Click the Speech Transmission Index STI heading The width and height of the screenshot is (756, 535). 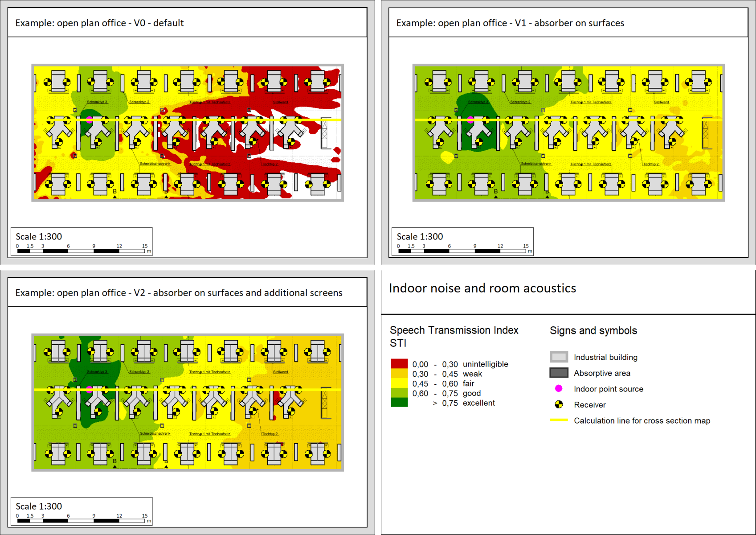point(454,336)
